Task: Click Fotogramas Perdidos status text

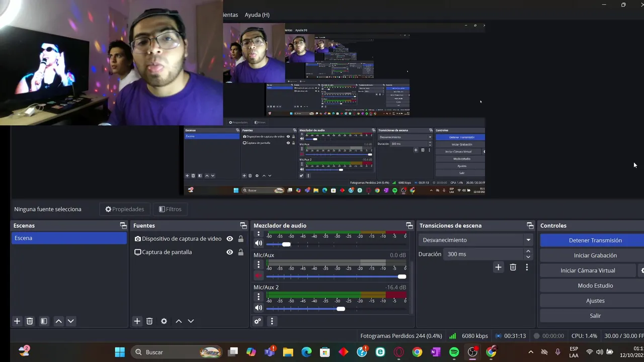Action: pos(401,336)
